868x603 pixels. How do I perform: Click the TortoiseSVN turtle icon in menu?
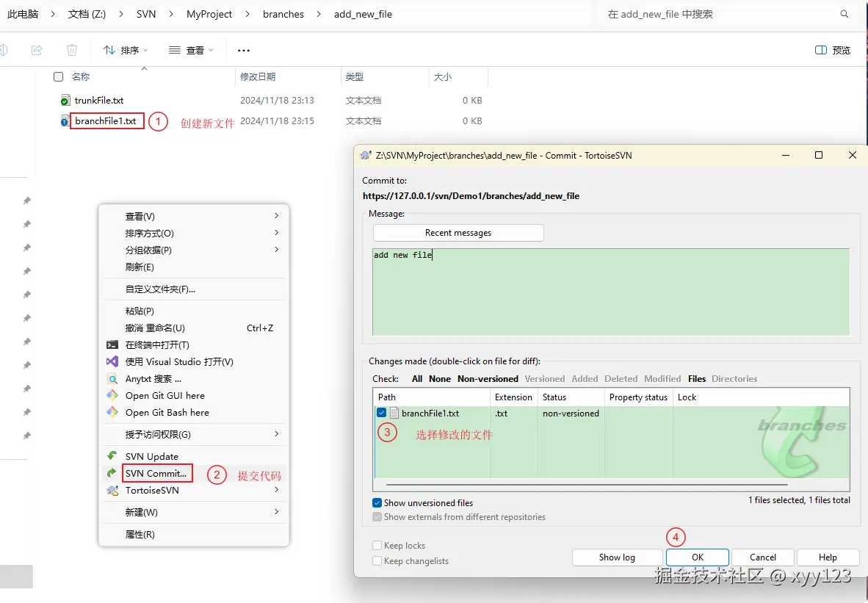(x=112, y=491)
